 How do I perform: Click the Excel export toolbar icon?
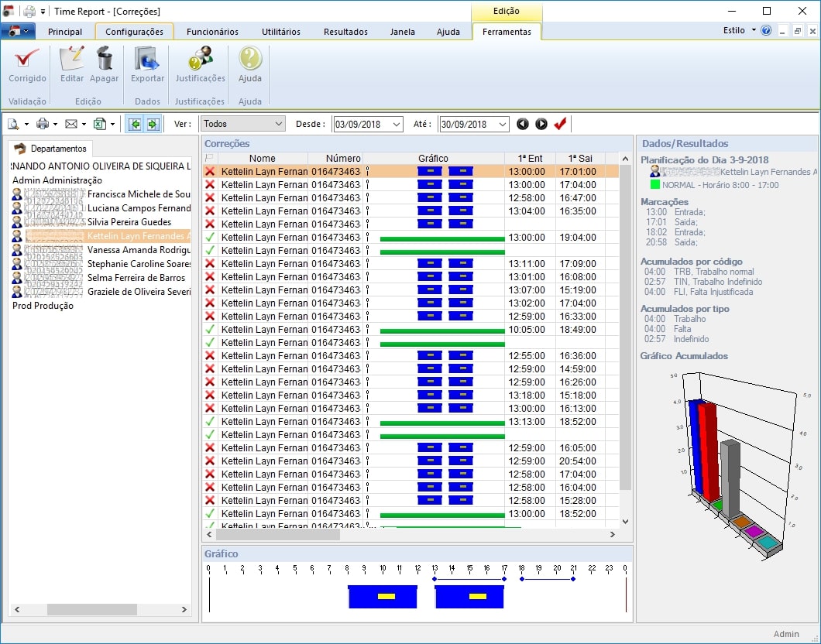pos(99,124)
